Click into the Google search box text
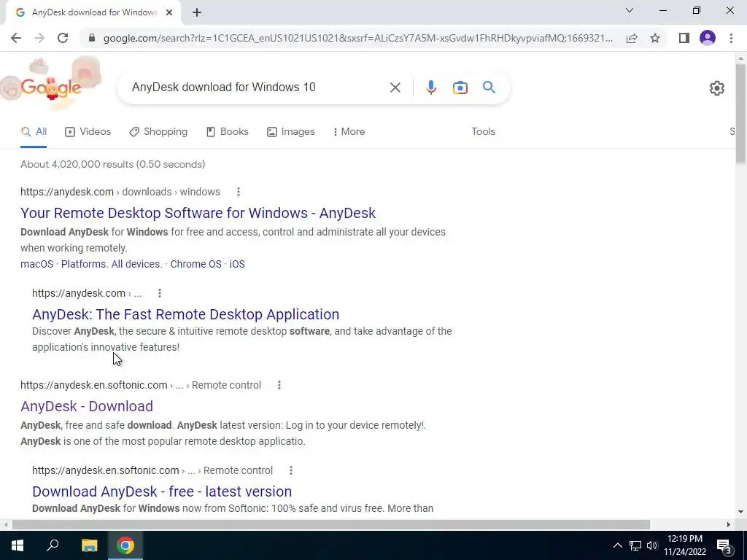 pos(223,87)
